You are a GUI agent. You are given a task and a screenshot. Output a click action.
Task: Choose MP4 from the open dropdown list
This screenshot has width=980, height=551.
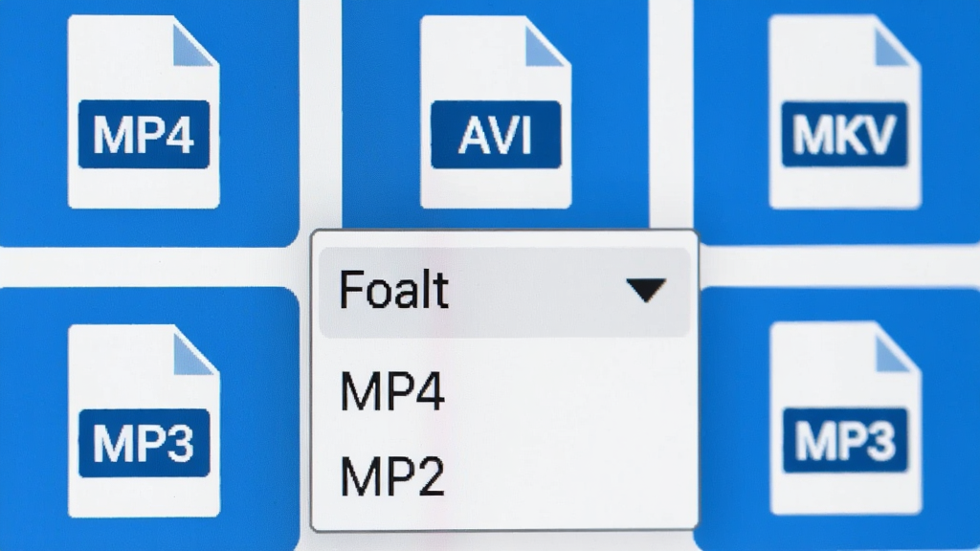pyautogui.click(x=392, y=391)
